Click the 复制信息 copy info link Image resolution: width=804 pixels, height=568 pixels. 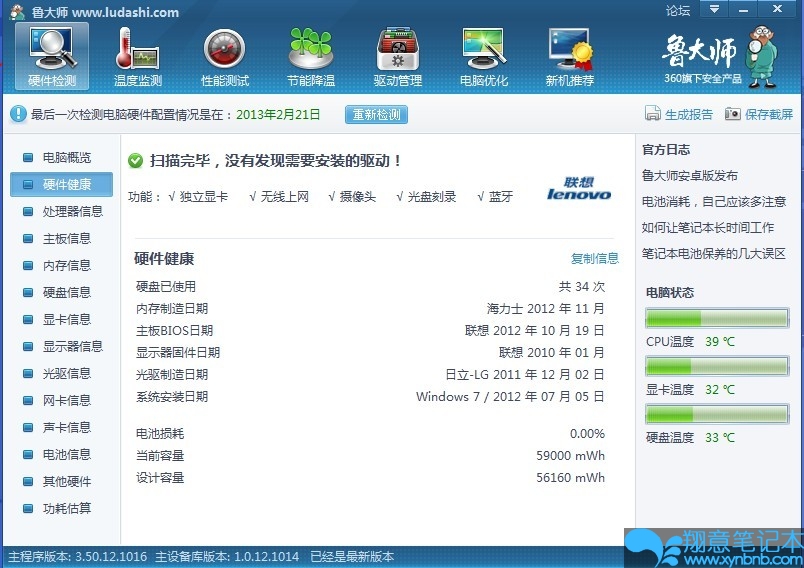[x=595, y=258]
